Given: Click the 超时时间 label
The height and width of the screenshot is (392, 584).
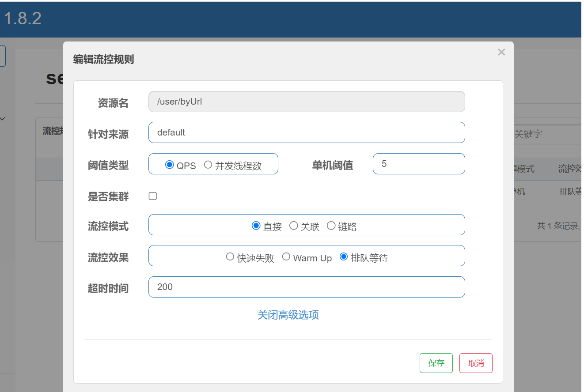Looking at the screenshot, I should pyautogui.click(x=108, y=288).
